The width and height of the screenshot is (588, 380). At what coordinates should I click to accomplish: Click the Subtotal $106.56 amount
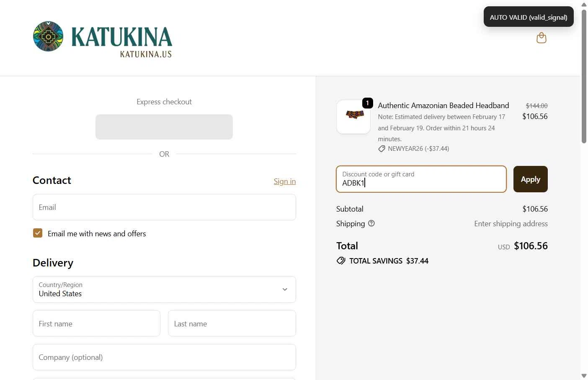pyautogui.click(x=535, y=209)
